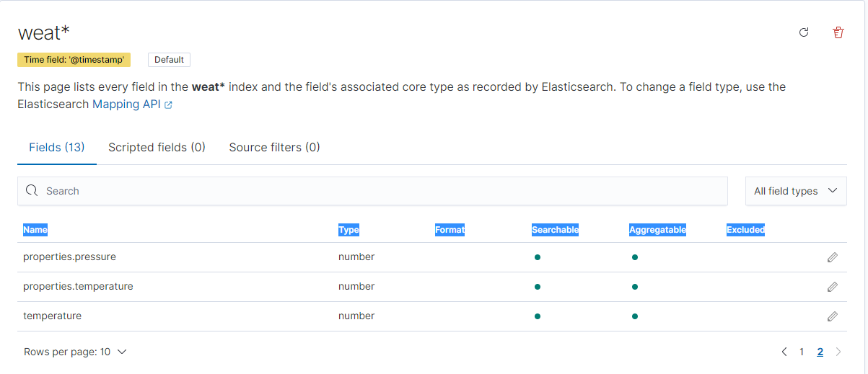
Task: Open the Source filters tab
Action: point(274,147)
